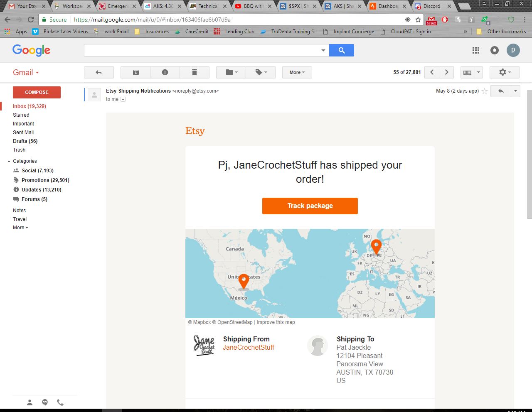The height and width of the screenshot is (412, 532).
Task: Star the Etsy shipping email
Action: (x=485, y=91)
